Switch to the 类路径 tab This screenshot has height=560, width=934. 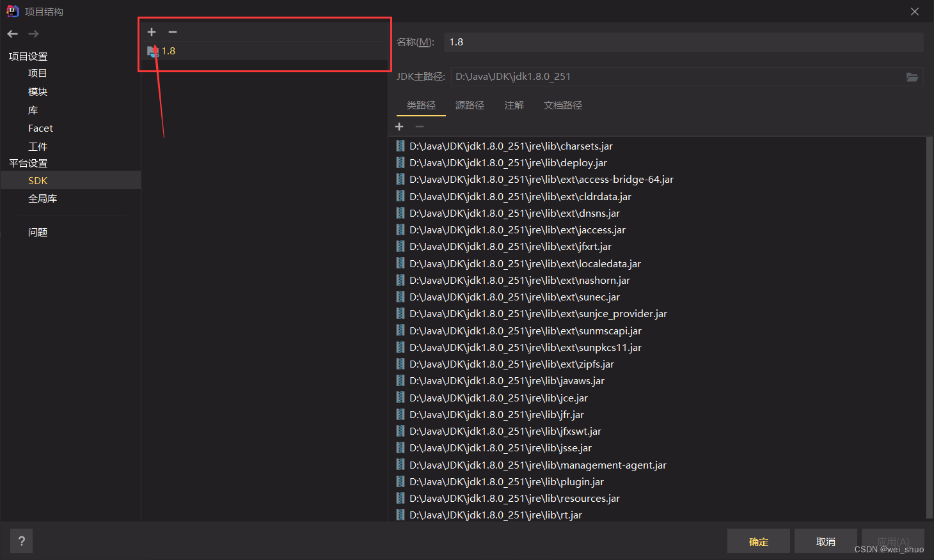pos(421,105)
